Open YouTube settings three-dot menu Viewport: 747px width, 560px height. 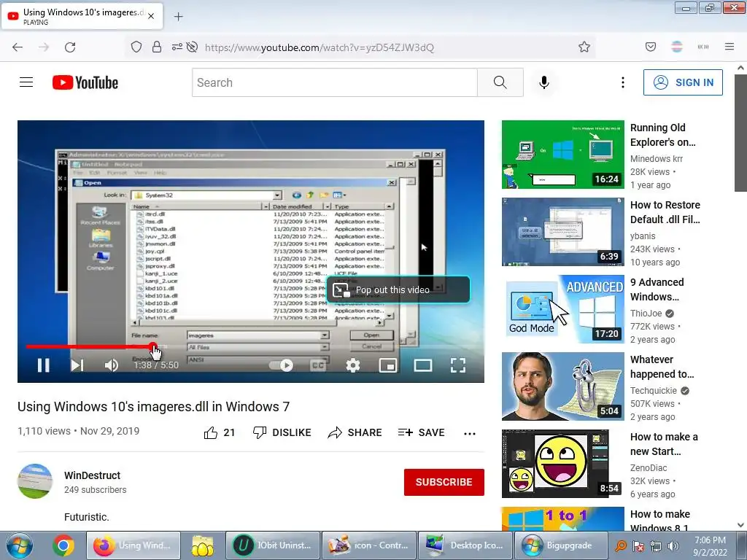coord(623,82)
